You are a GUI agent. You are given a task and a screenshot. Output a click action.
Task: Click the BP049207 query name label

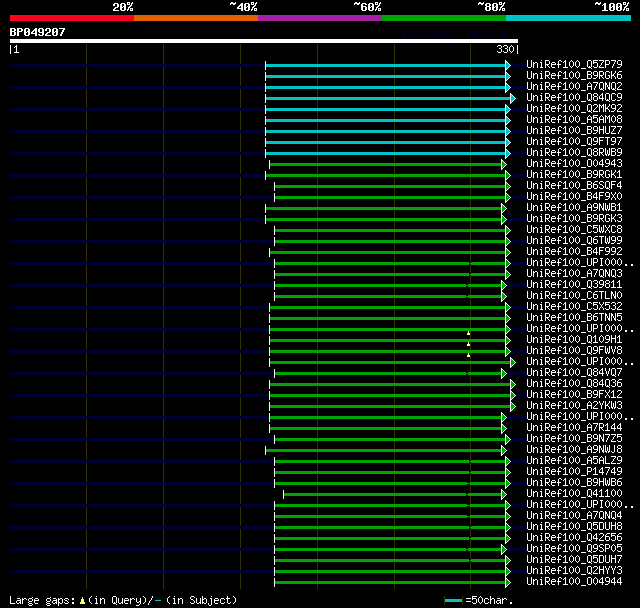(38, 32)
